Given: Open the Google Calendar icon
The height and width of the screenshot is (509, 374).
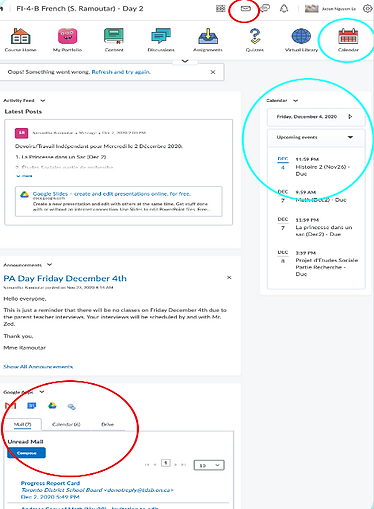Looking at the screenshot, I should [x=32, y=406].
